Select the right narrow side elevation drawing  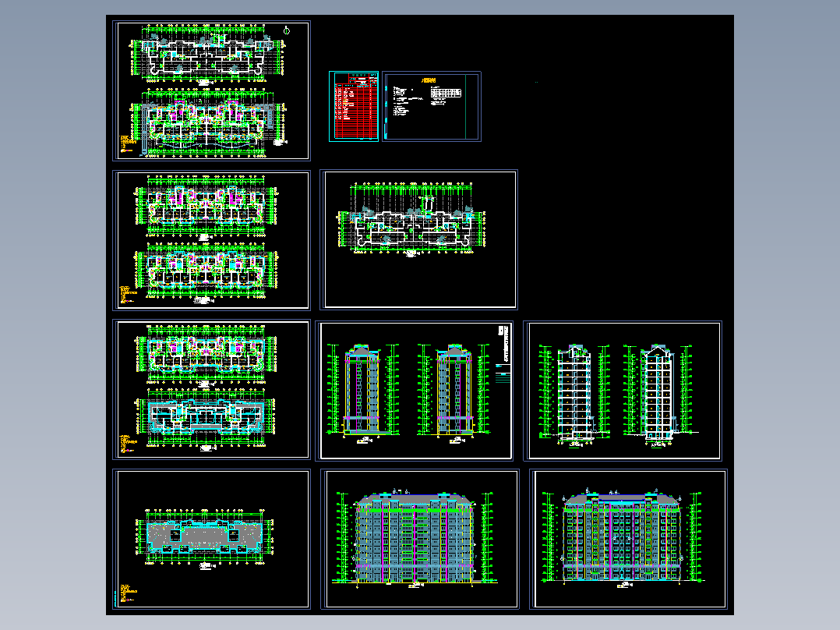click(x=454, y=392)
